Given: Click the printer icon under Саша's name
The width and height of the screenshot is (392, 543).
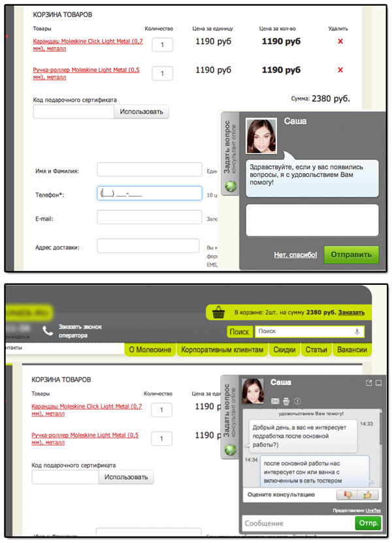Looking at the screenshot, I should 286,401.
